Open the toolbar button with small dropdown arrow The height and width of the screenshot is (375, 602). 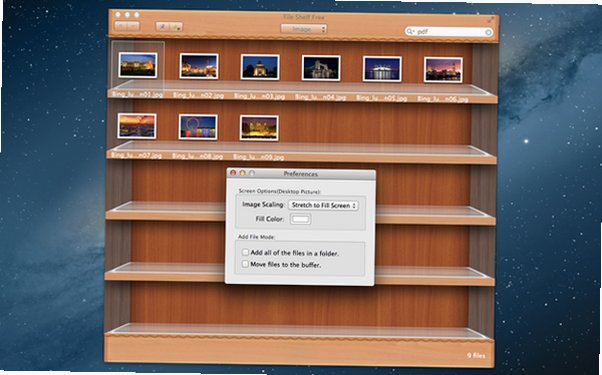tap(176, 27)
